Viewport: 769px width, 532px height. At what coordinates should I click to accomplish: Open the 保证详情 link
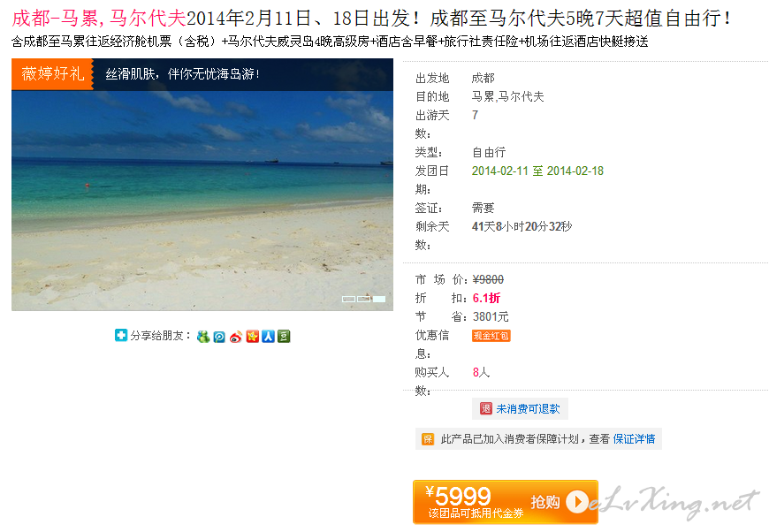pos(634,439)
